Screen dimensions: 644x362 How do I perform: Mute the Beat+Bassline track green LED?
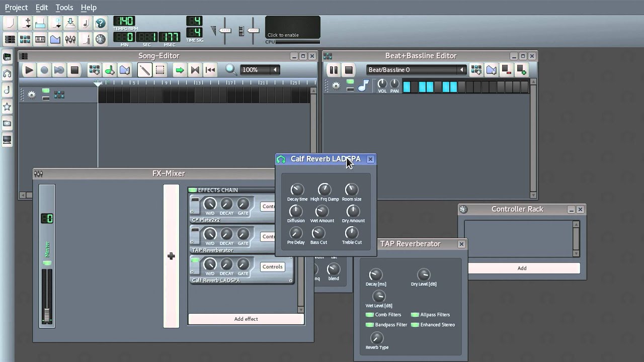350,81
